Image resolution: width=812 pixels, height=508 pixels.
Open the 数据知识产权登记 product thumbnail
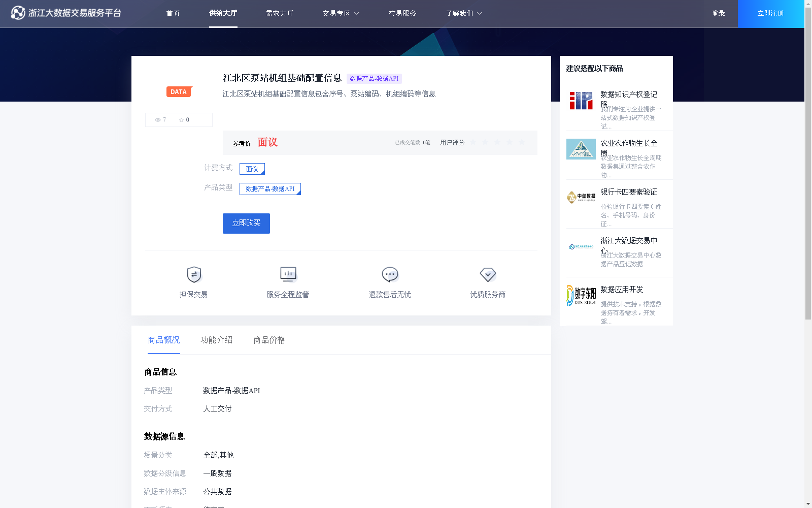581,101
